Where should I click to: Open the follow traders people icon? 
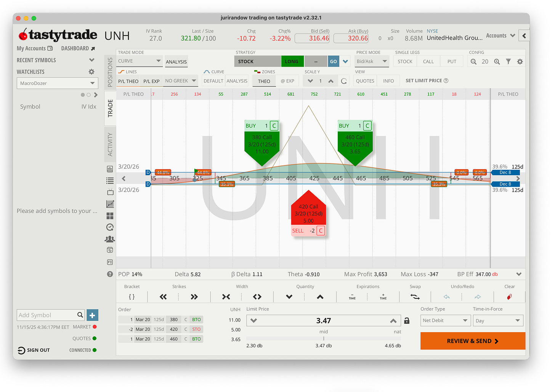coord(110,239)
